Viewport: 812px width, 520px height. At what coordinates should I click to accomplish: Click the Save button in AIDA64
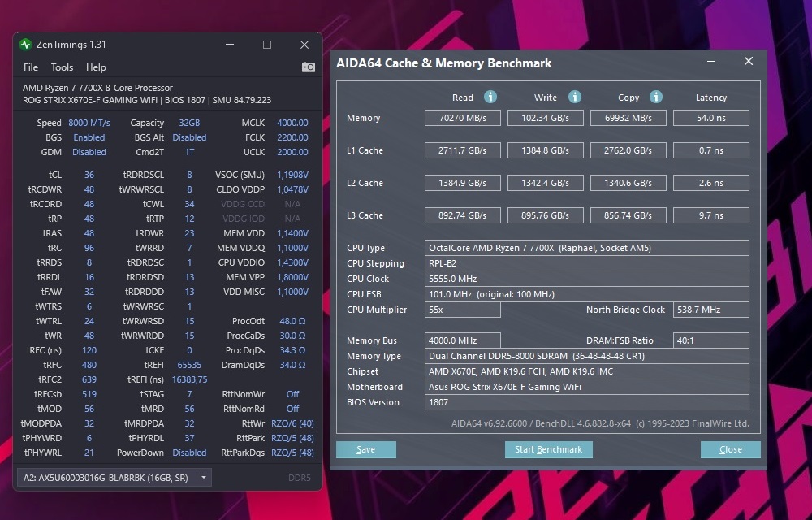[365, 449]
